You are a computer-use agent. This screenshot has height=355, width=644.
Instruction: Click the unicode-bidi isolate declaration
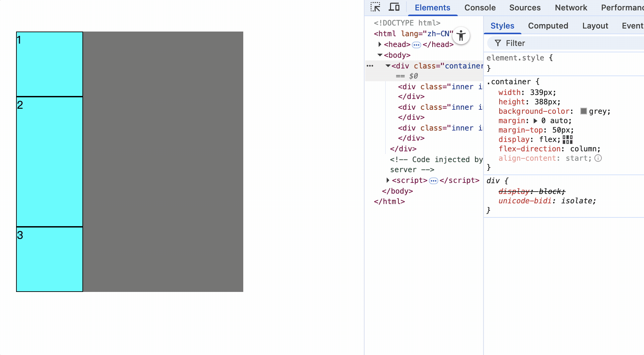point(547,201)
